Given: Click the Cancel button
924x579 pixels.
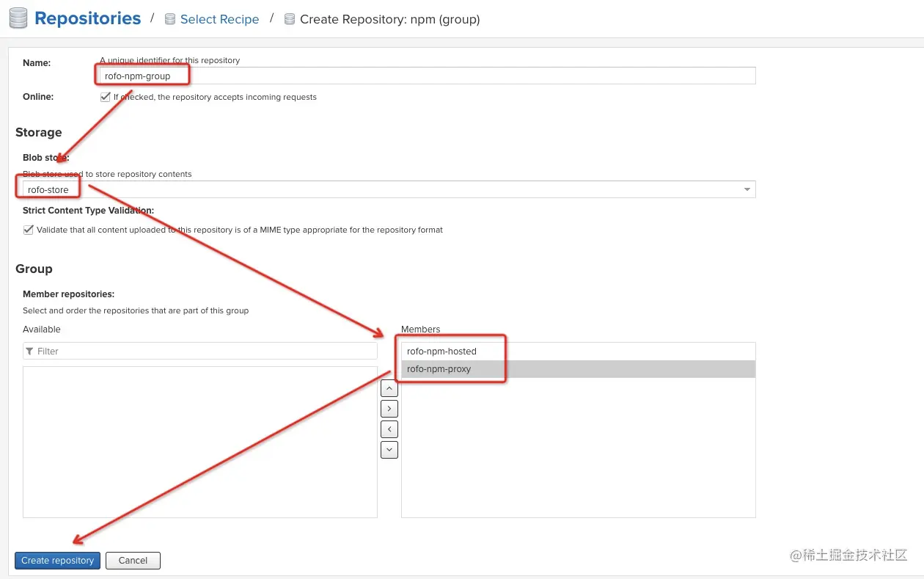Looking at the screenshot, I should (133, 561).
